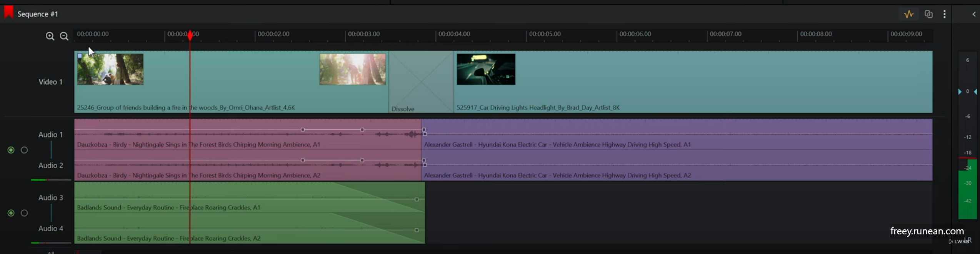Click the red marker flag beside Sequence #1
This screenshot has width=980, height=254.
8,12
